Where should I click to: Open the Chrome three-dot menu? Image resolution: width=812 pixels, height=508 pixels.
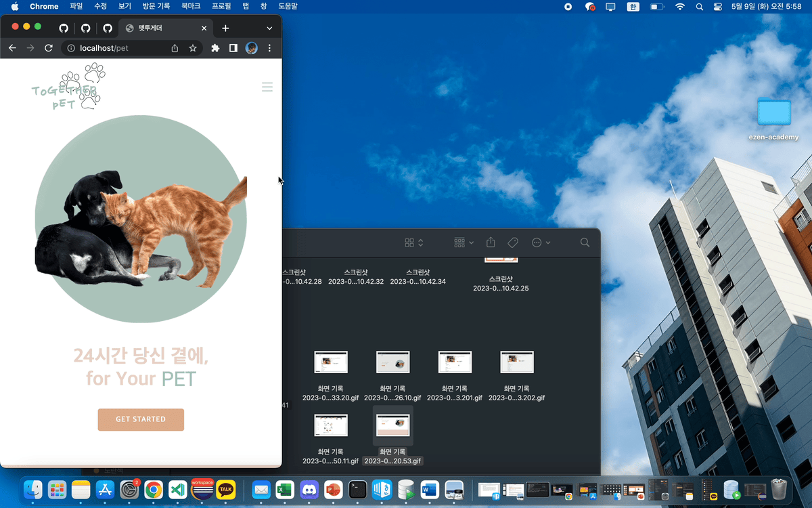(269, 48)
